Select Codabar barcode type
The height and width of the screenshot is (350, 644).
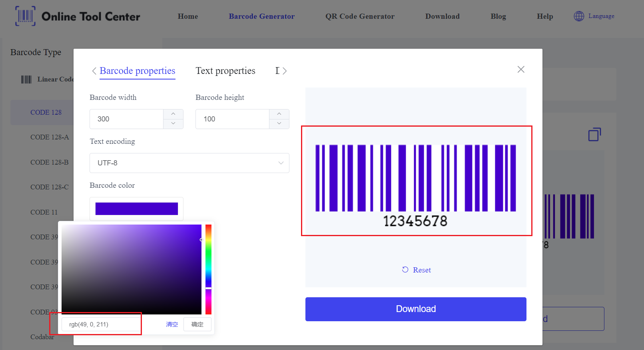coord(42,337)
